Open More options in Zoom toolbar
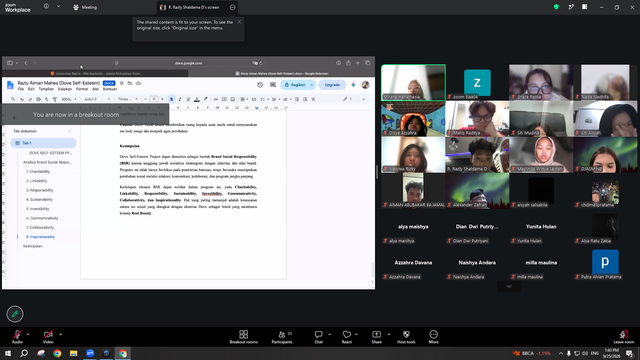The image size is (640, 360). pos(433,337)
